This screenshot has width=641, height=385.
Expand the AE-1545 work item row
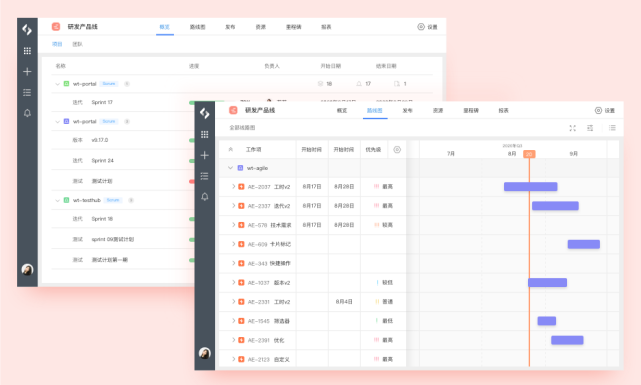click(233, 321)
